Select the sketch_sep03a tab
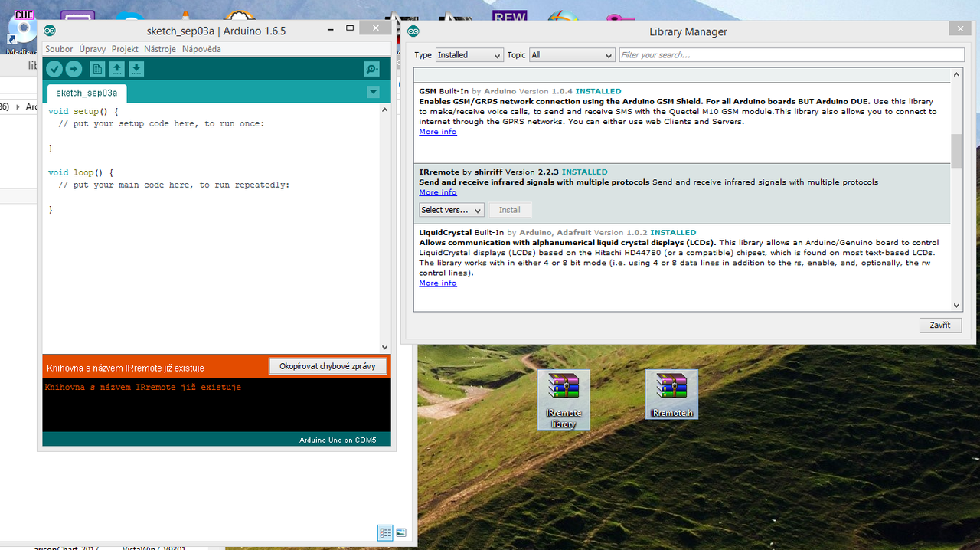The height and width of the screenshot is (550, 980). pyautogui.click(x=87, y=93)
